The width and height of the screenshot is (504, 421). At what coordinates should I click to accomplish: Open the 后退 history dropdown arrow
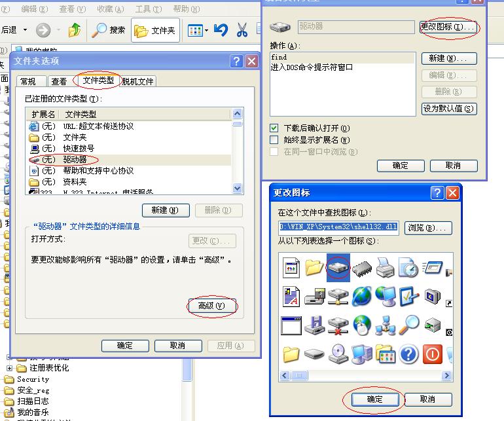tap(25, 30)
